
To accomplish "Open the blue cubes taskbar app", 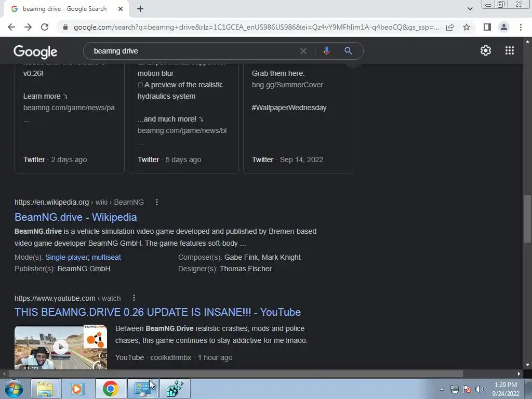I will point(175,389).
